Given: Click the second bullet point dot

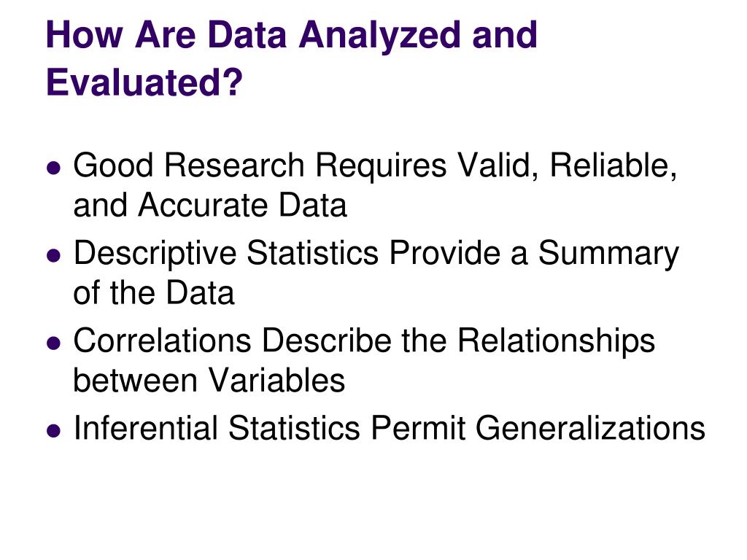Looking at the screenshot, I should 54,255.
